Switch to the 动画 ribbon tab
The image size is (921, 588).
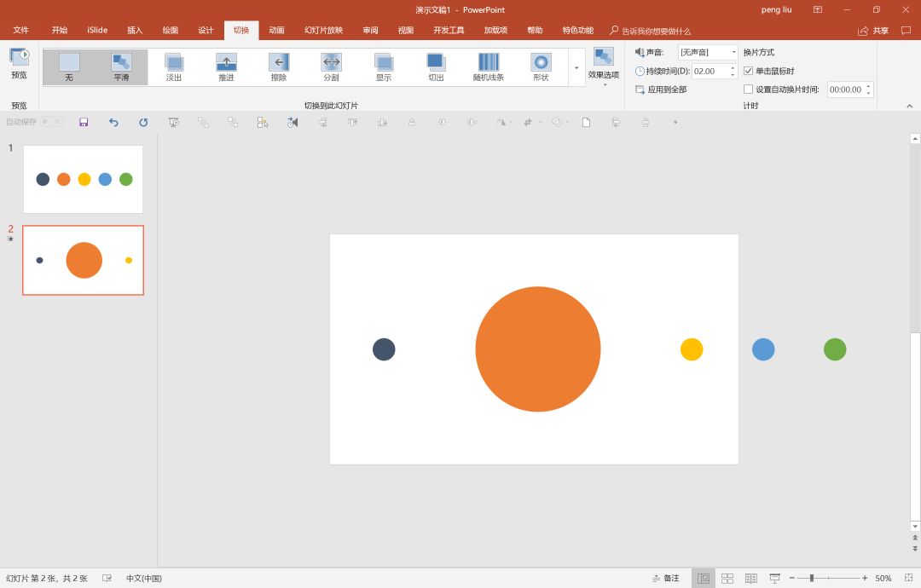(x=276, y=31)
